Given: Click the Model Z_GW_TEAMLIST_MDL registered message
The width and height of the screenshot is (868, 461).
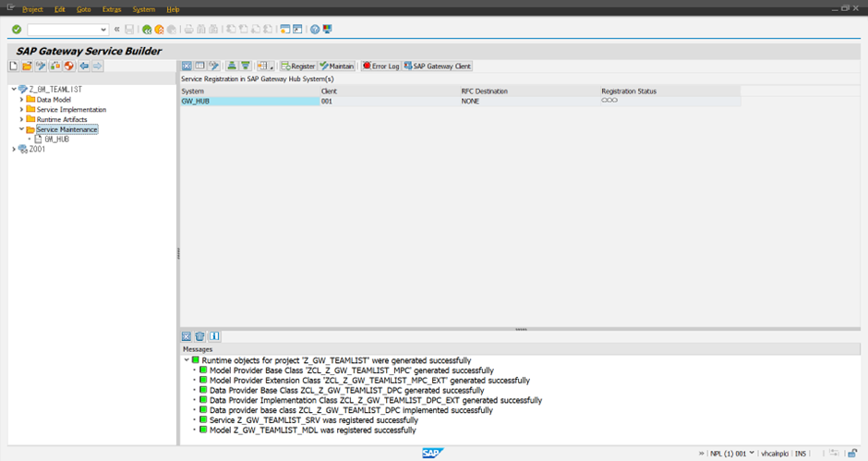Looking at the screenshot, I should tap(312, 430).
